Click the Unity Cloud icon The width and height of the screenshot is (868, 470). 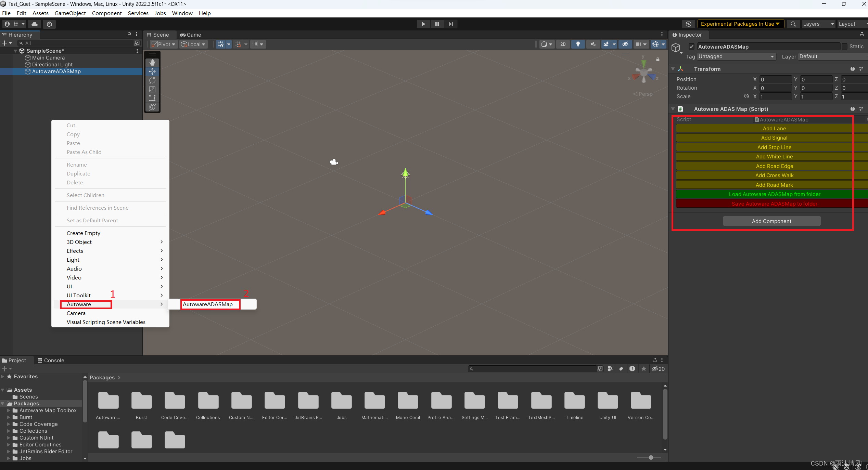click(x=35, y=24)
